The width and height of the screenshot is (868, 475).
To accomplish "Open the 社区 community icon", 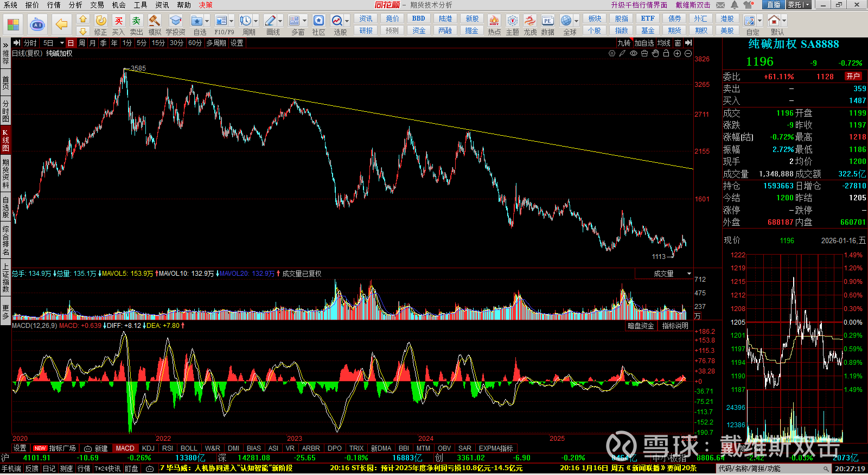I will 319,21.
